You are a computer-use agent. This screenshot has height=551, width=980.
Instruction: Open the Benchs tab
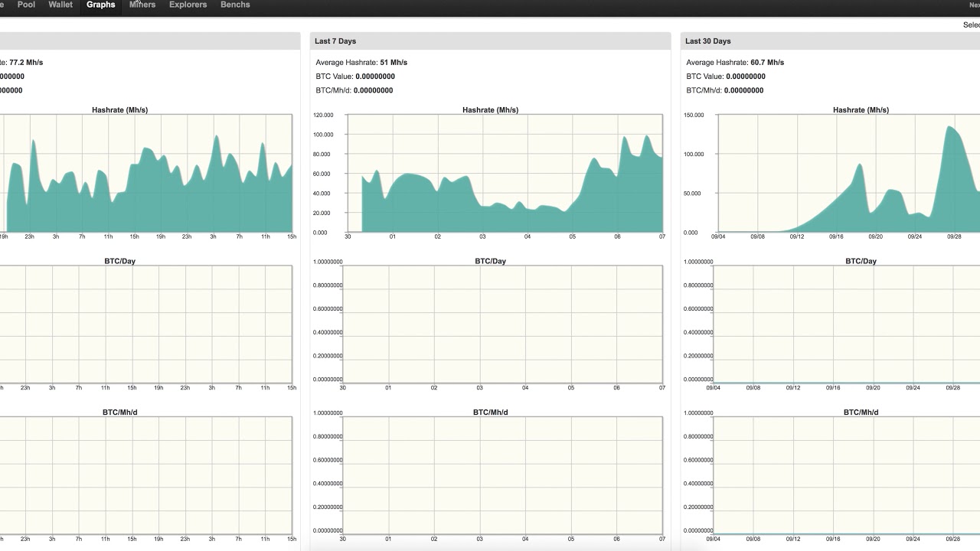235,5
